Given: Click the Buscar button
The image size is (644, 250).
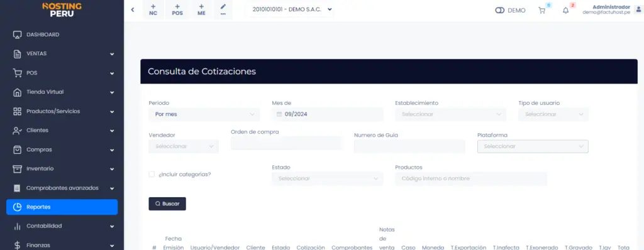Looking at the screenshot, I should (x=167, y=204).
